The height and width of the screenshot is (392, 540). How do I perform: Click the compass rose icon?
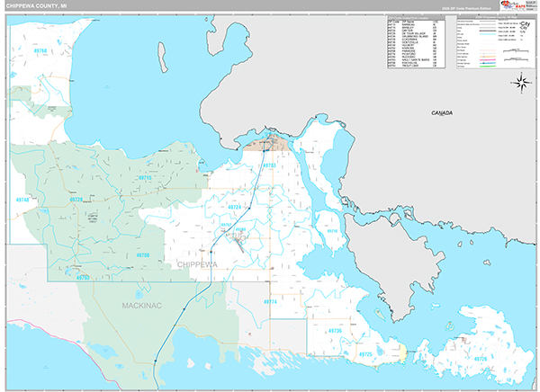click(520, 84)
